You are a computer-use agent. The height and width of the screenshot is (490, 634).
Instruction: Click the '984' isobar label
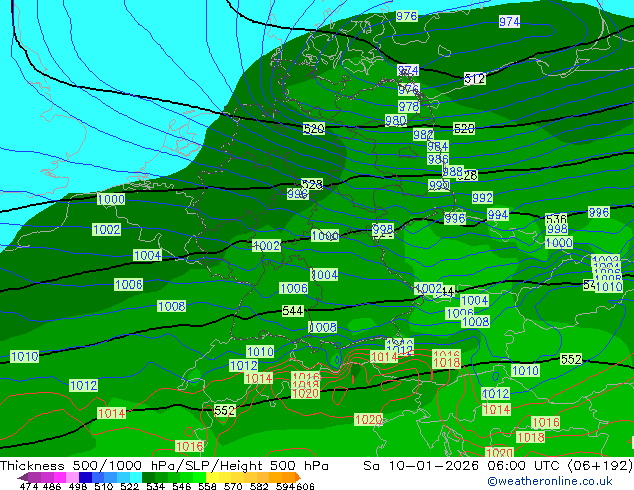pyautogui.click(x=437, y=146)
